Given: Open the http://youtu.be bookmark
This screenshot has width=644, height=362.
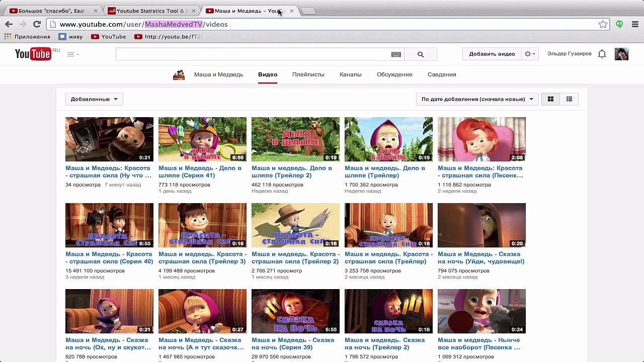Looking at the screenshot, I should point(168,37).
